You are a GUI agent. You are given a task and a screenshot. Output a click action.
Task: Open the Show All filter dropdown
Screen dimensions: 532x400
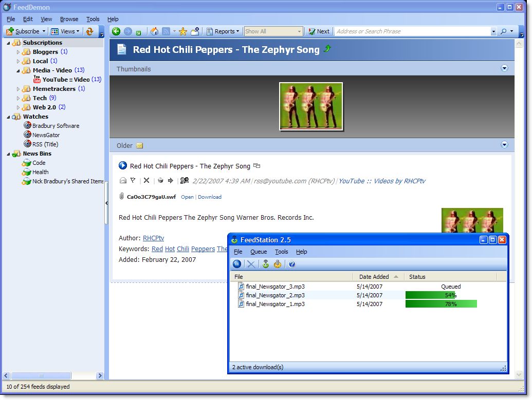click(x=301, y=31)
